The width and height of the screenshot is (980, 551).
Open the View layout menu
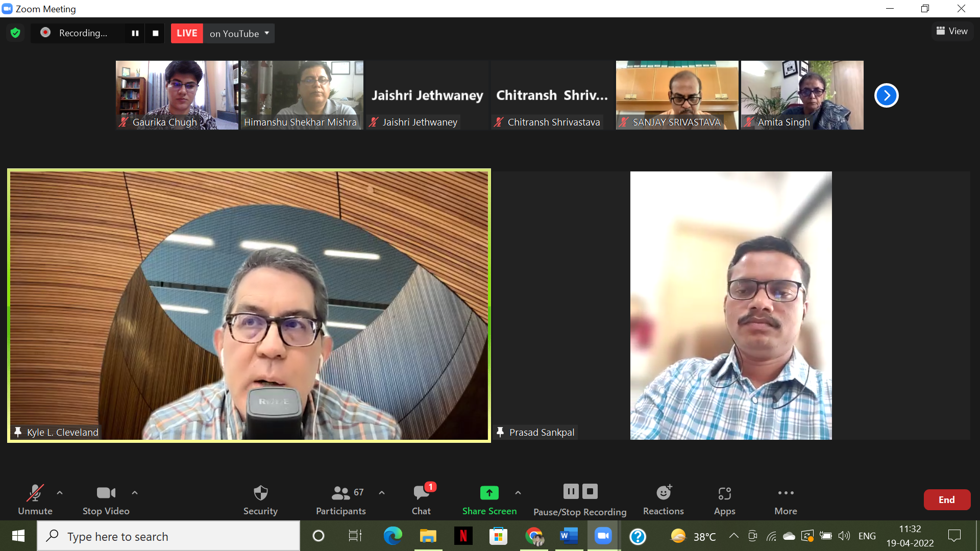pyautogui.click(x=952, y=31)
